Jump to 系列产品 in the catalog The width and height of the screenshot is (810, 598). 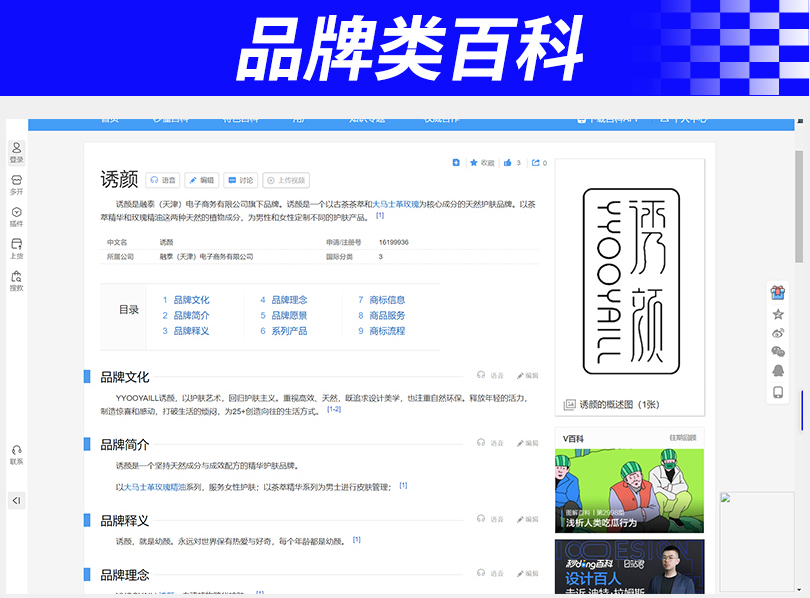(289, 331)
